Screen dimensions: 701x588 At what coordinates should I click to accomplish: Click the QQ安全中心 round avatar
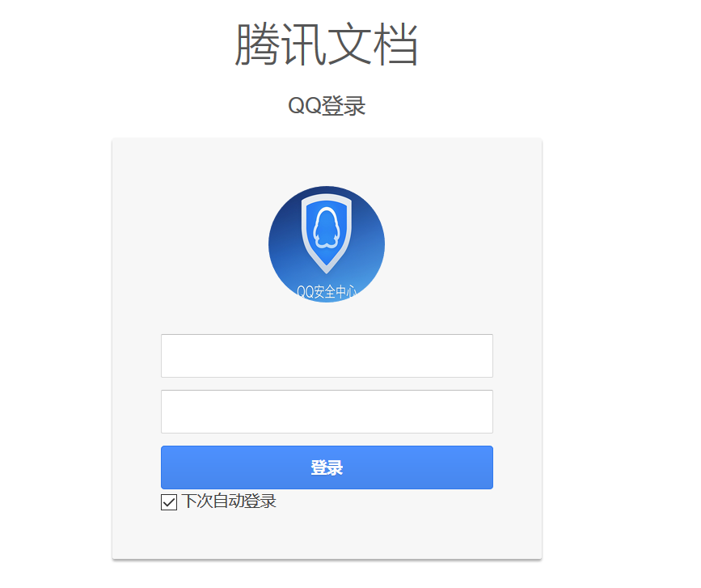click(327, 244)
